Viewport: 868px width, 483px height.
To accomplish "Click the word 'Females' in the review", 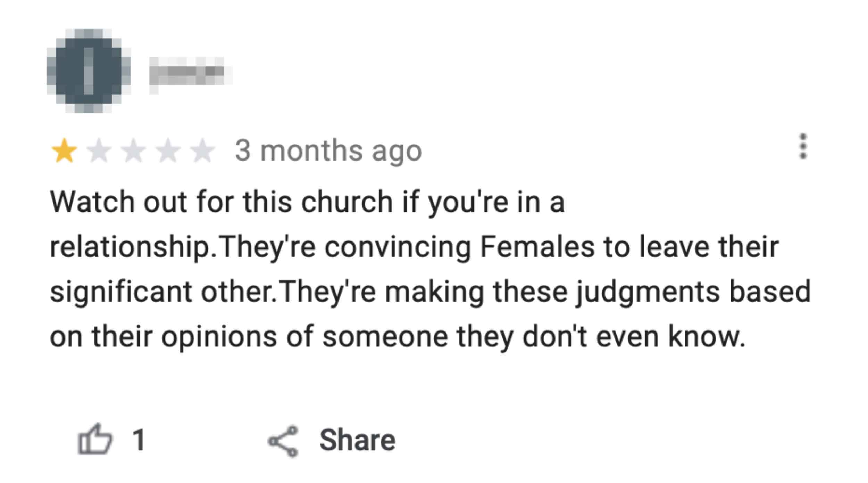I will click(537, 247).
